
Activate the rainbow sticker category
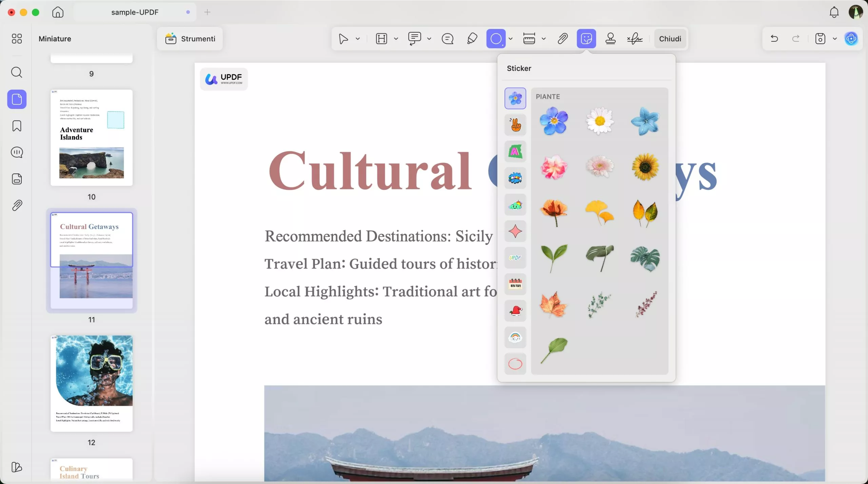pos(515,337)
